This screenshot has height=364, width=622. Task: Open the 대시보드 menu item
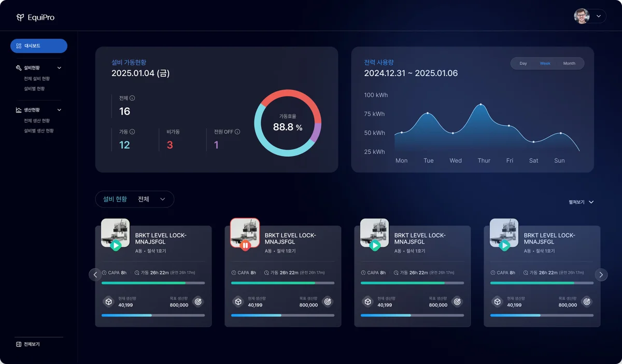(x=39, y=46)
